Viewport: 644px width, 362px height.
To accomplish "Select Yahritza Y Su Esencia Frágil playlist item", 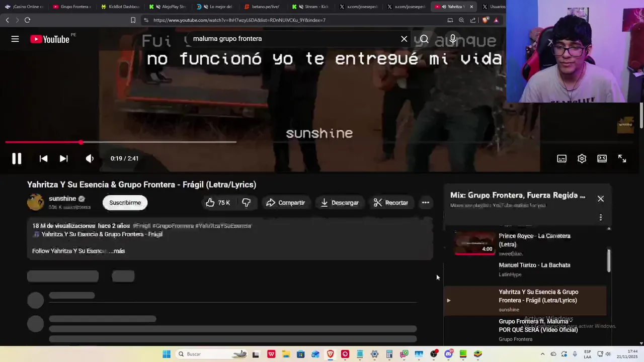I will 526,300.
